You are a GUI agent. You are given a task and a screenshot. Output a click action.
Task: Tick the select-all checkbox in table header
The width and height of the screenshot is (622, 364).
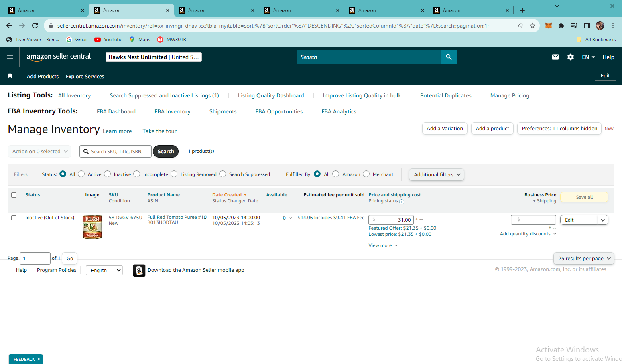coord(14,195)
